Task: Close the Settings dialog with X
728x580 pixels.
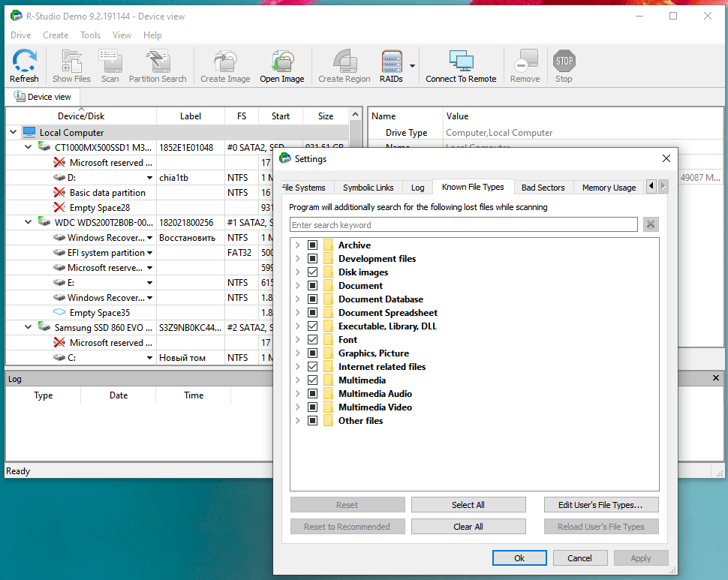Action: click(666, 158)
